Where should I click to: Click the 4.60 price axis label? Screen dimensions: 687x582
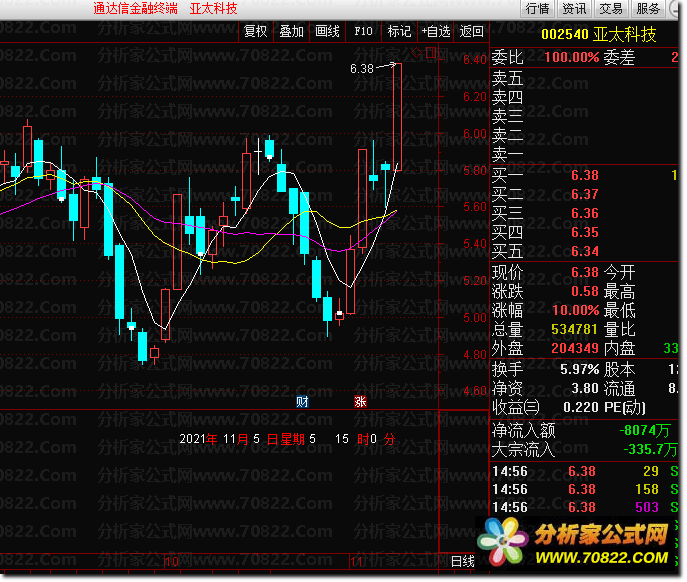[x=475, y=391]
